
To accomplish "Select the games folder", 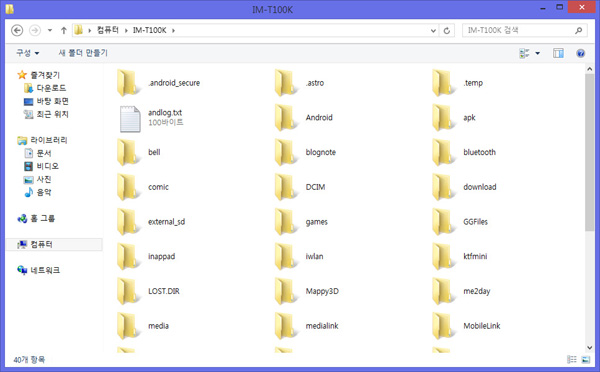I will (x=302, y=222).
